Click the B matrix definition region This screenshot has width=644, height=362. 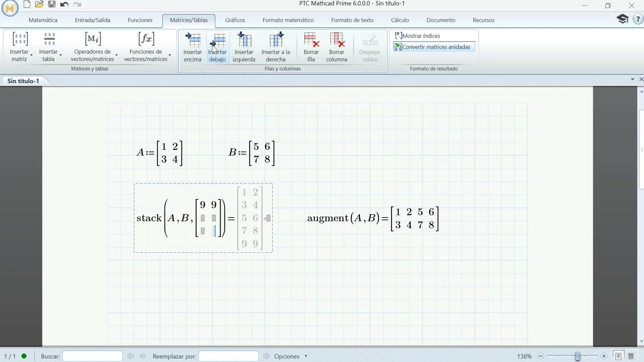252,153
